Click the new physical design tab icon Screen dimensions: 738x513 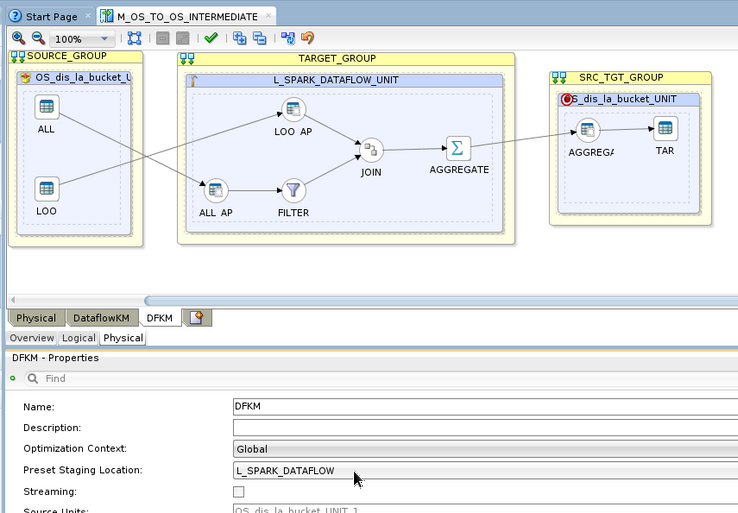[x=197, y=318]
